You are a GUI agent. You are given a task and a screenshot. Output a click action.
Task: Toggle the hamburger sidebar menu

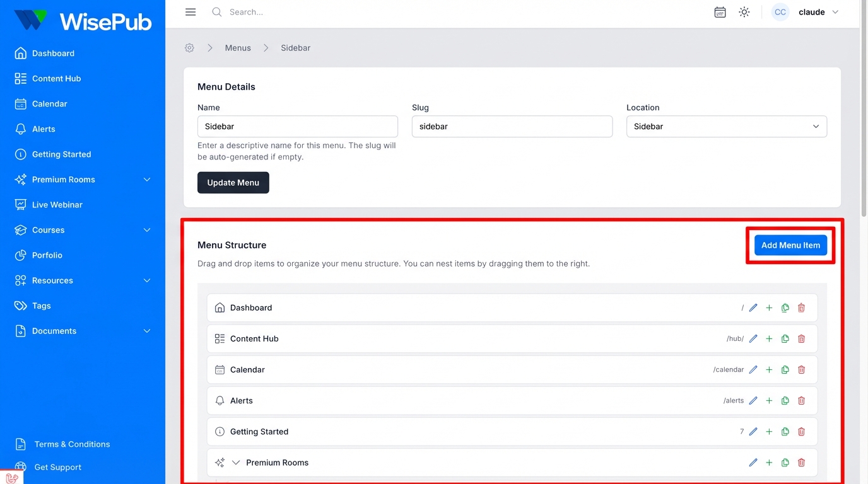tap(191, 12)
